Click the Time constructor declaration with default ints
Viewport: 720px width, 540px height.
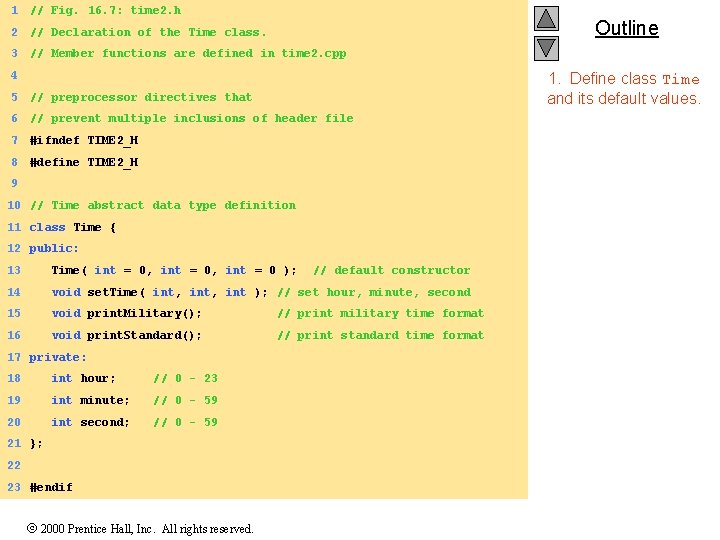pos(174,270)
